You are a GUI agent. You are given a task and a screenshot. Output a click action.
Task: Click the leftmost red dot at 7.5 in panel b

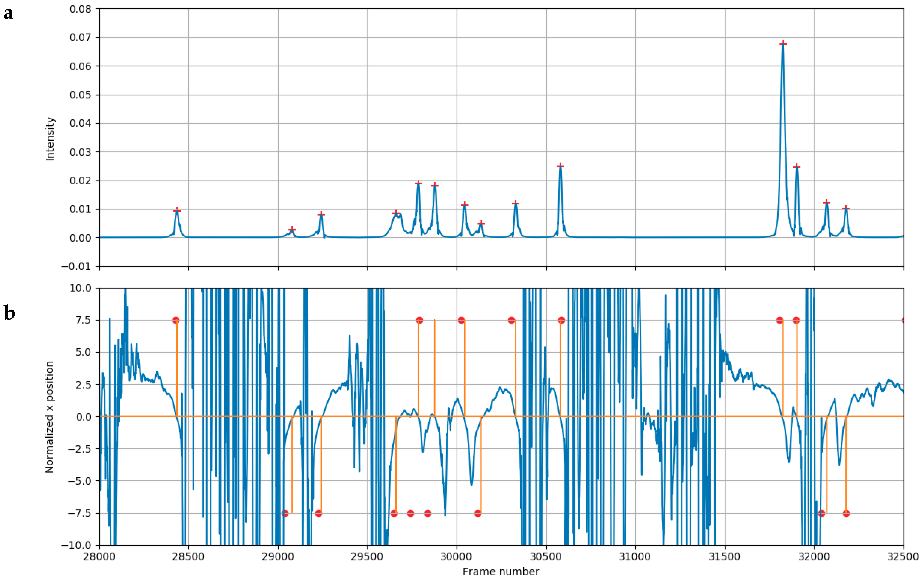tap(176, 320)
